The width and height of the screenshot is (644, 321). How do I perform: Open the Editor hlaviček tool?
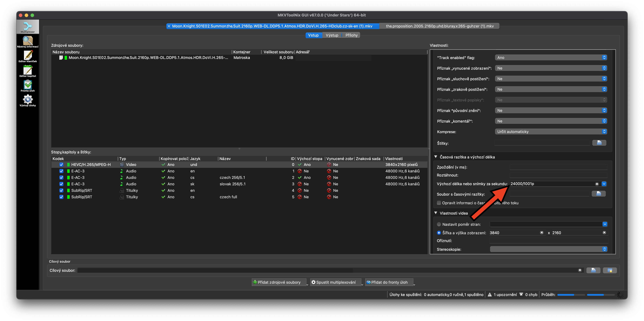point(27,57)
